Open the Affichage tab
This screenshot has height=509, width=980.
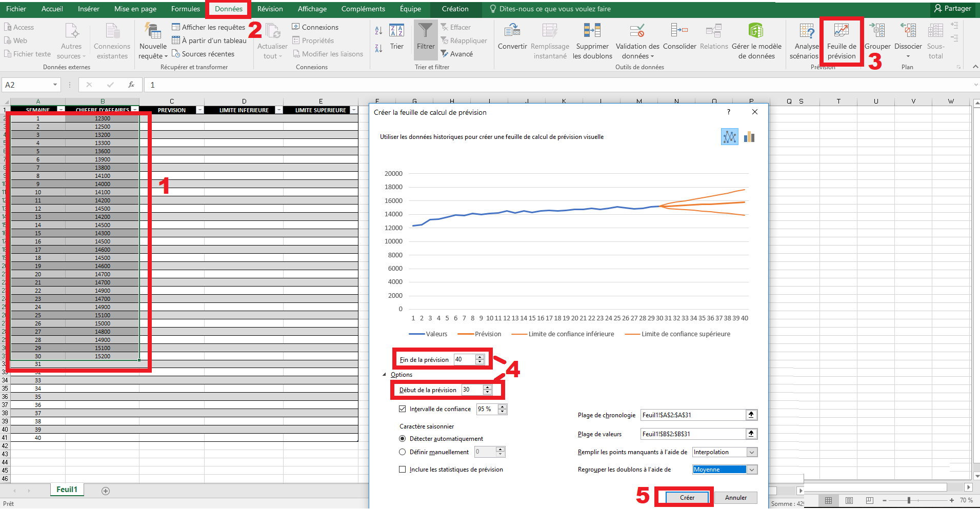pyautogui.click(x=312, y=9)
